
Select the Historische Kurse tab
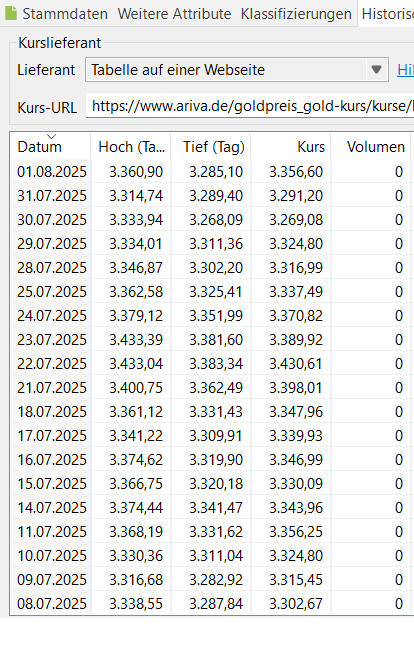pyautogui.click(x=387, y=14)
